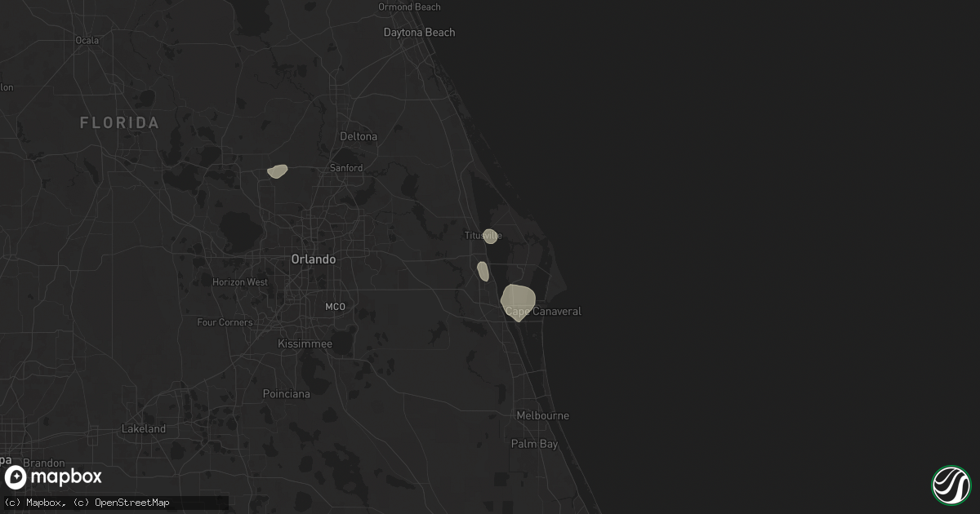The width and height of the screenshot is (980, 514).
Task: Click the Ocala map label
Action: click(x=87, y=40)
